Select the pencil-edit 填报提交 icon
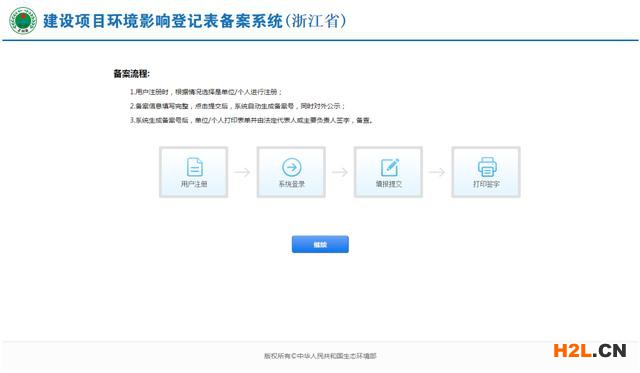Image resolution: width=640 pixels, height=373 pixels. (390, 167)
